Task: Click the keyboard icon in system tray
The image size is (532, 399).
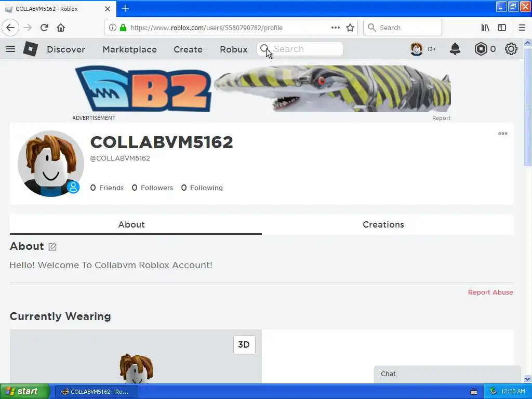Action: point(474,392)
